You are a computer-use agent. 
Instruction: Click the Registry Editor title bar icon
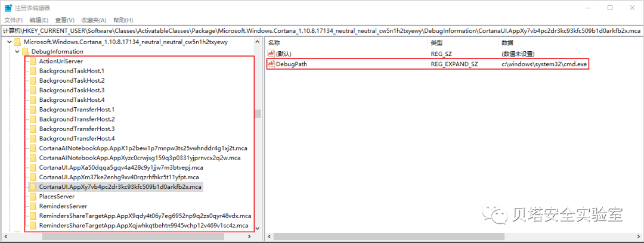click(x=8, y=7)
